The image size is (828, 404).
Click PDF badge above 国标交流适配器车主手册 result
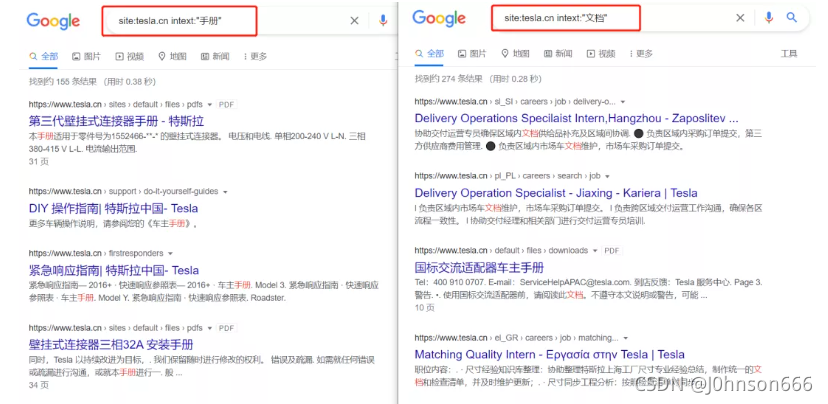[612, 250]
